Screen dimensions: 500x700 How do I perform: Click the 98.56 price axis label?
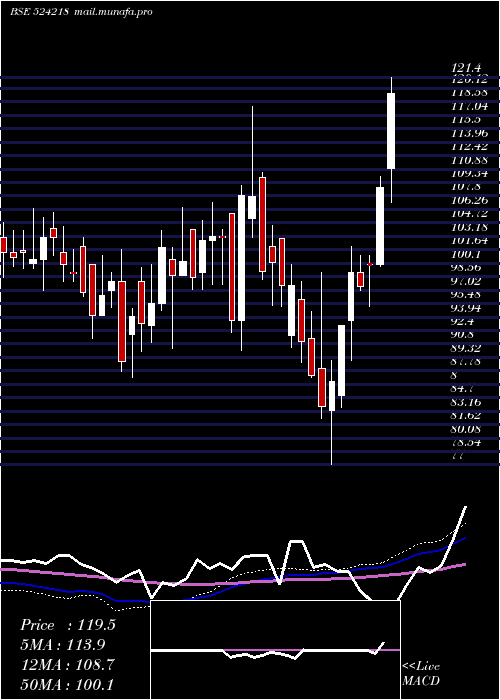[466, 267]
